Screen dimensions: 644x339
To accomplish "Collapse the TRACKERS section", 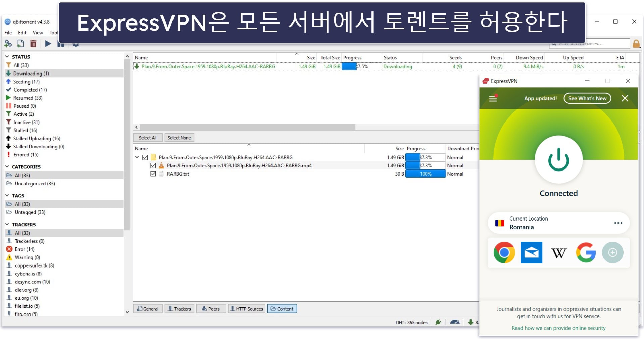I will (7, 224).
